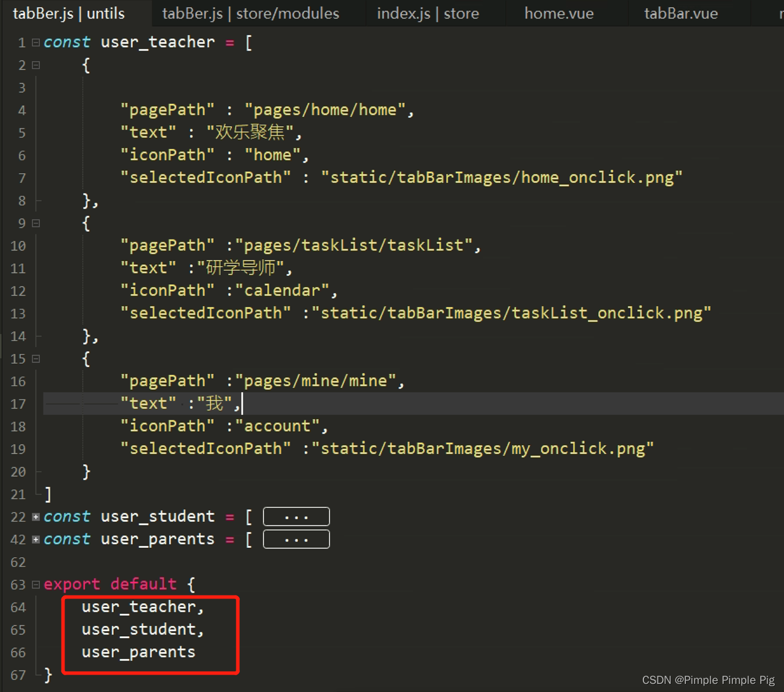784x692 pixels.
Task: Click "static/tabBarImages/taskList_onclick.png" string
Action: point(512,313)
